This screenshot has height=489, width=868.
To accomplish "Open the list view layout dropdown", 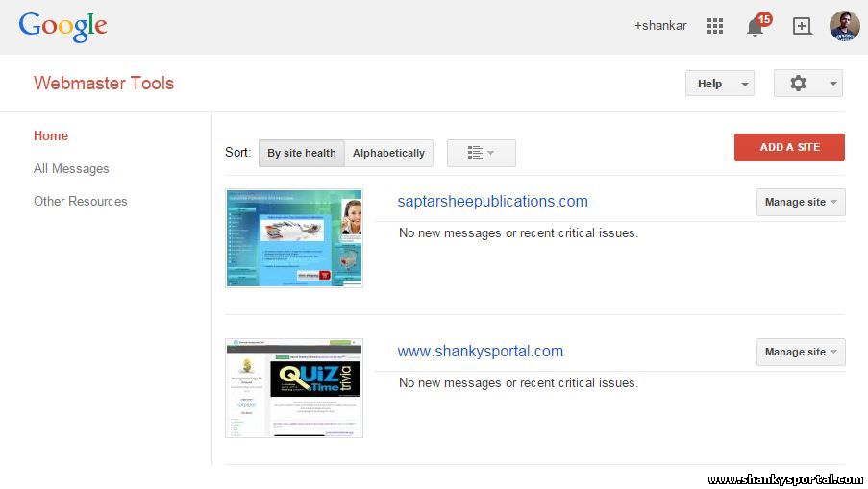I will tap(481, 153).
